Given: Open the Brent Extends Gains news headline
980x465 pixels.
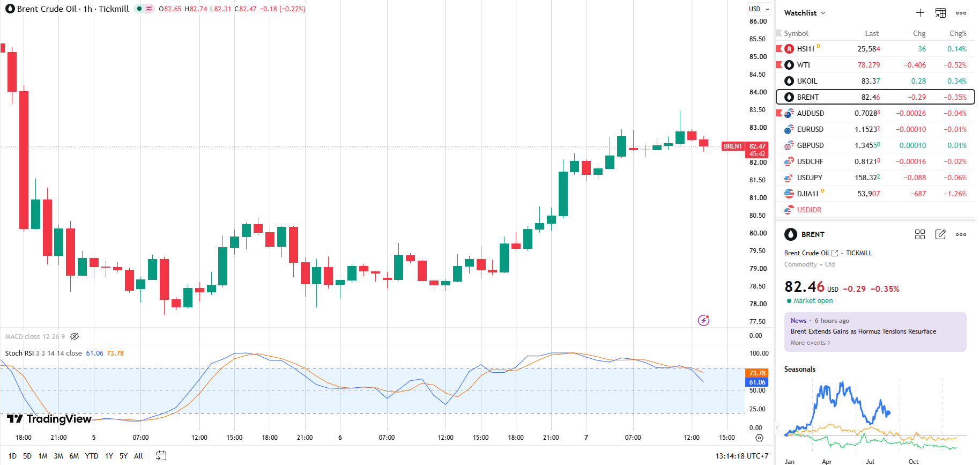Looking at the screenshot, I should 863,331.
